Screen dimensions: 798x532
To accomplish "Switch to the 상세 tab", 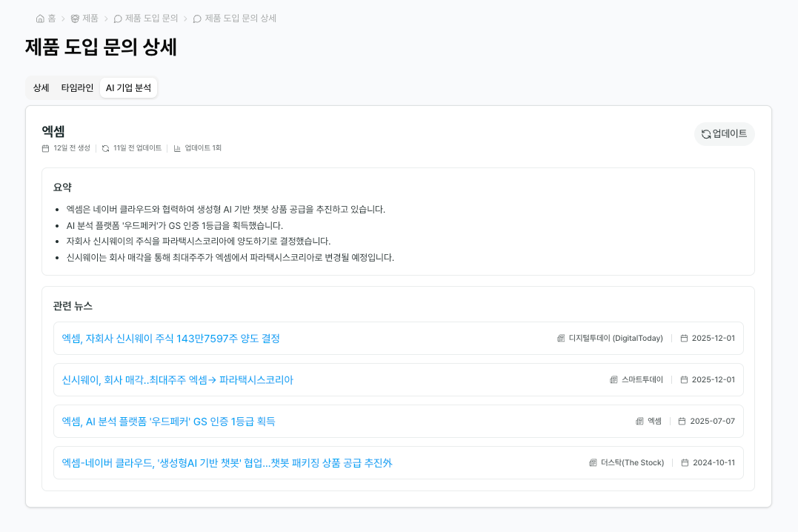I will [x=41, y=87].
